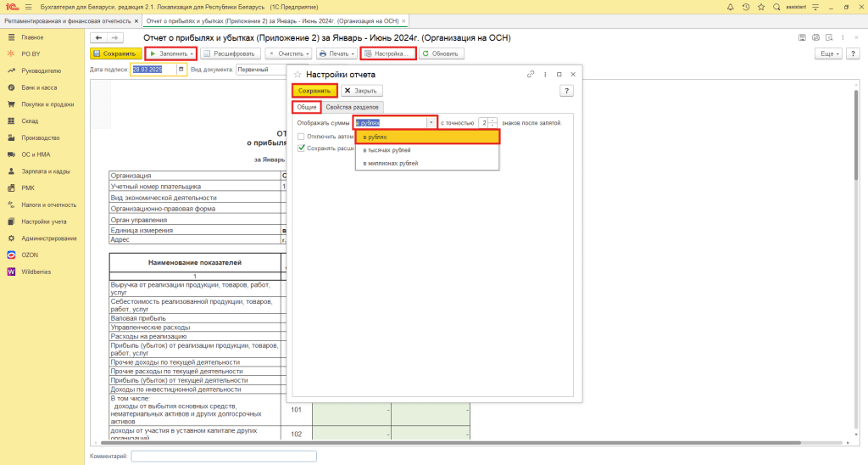Open help with the question mark button

[x=567, y=91]
